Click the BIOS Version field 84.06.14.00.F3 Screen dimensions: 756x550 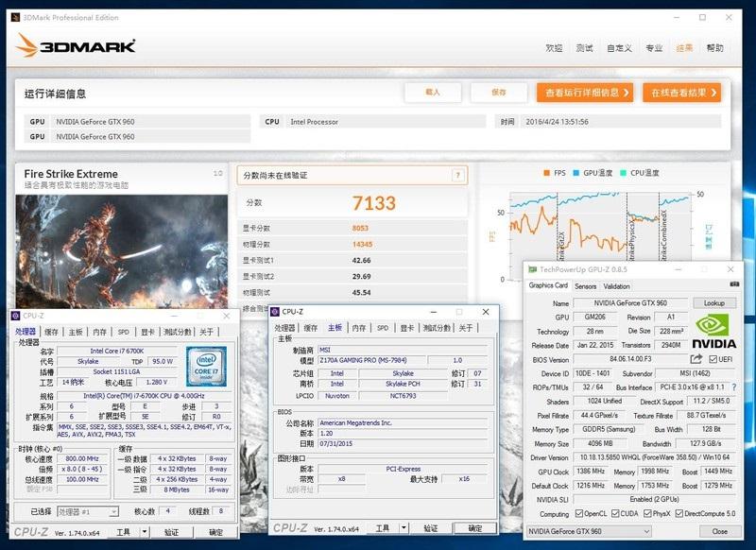(x=630, y=359)
